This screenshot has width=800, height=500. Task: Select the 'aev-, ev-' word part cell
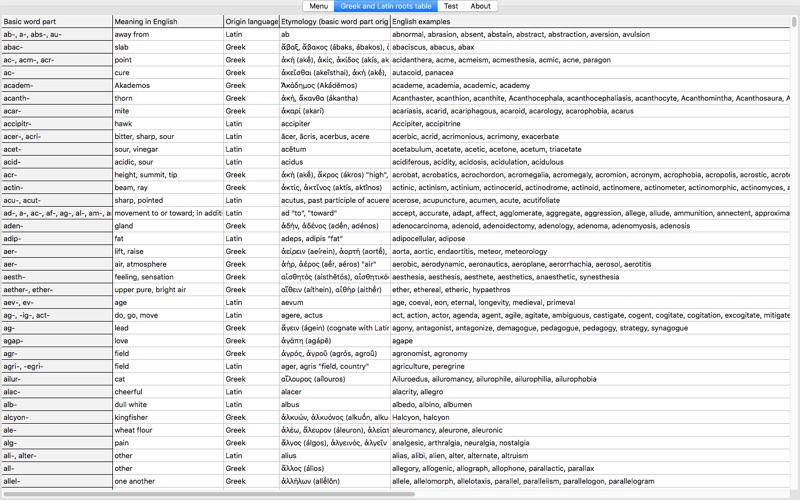[x=56, y=302]
